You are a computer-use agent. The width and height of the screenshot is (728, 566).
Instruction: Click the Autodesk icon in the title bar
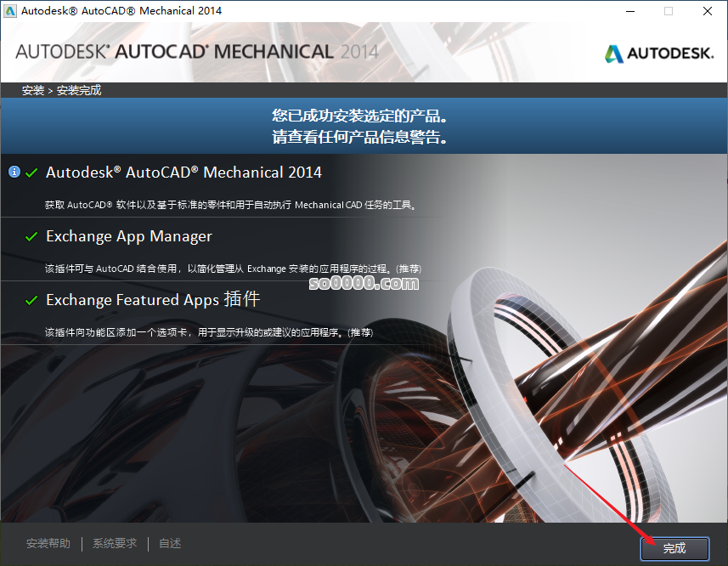[x=12, y=11]
